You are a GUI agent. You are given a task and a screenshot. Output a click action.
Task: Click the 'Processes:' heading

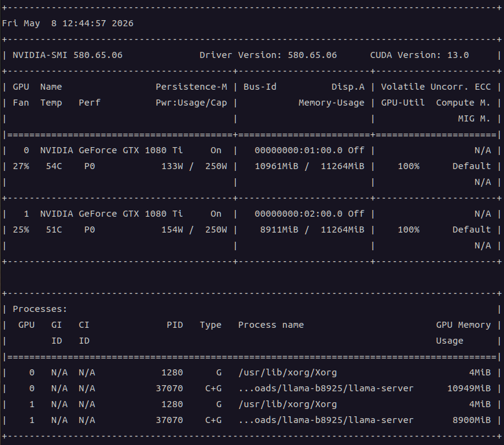click(40, 309)
